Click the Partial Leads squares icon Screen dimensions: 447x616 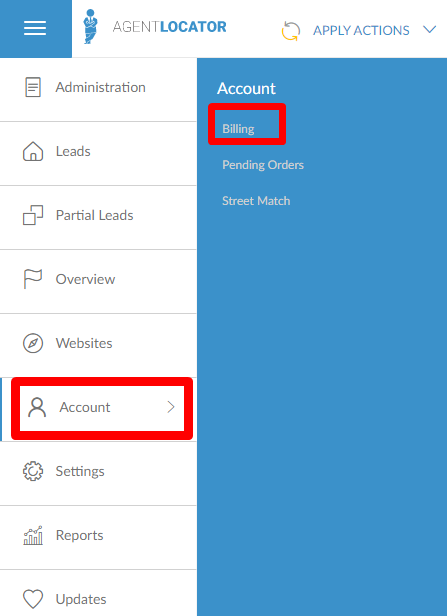pyautogui.click(x=33, y=215)
